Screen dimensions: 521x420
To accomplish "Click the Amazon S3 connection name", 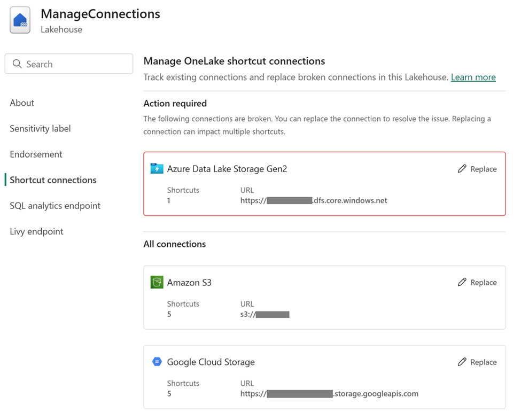I will [x=189, y=283].
